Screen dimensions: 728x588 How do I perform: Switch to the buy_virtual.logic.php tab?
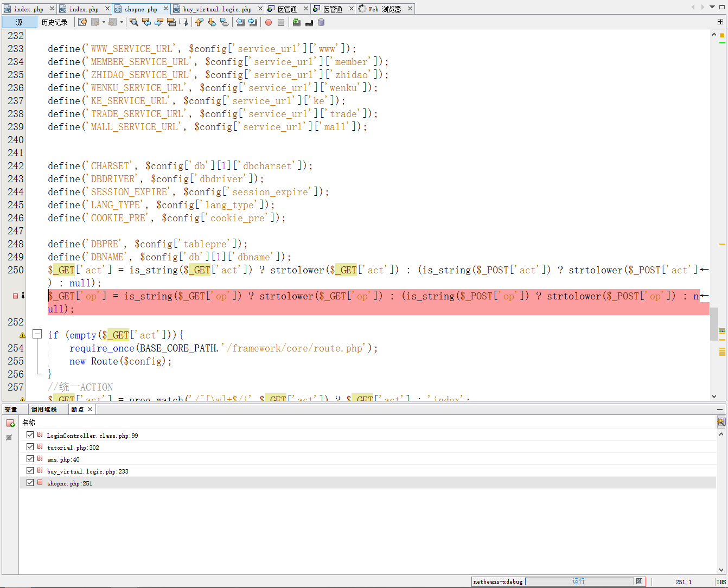[x=217, y=9]
